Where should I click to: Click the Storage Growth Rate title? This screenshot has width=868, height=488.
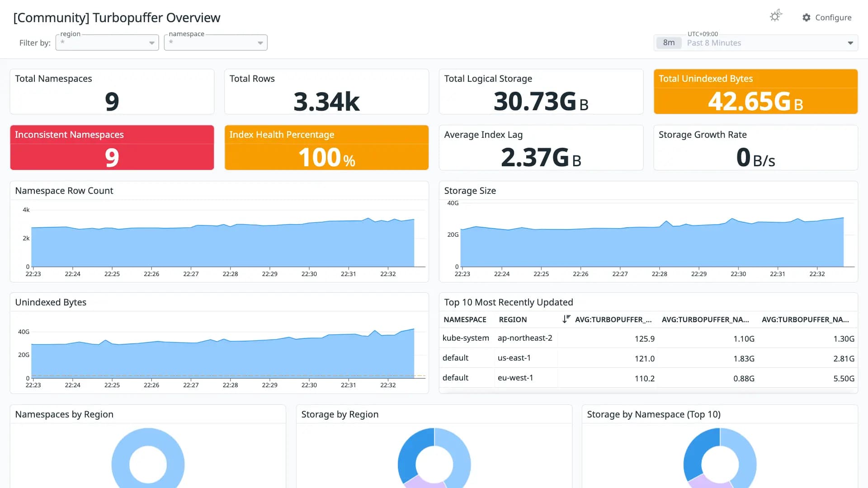click(x=703, y=135)
